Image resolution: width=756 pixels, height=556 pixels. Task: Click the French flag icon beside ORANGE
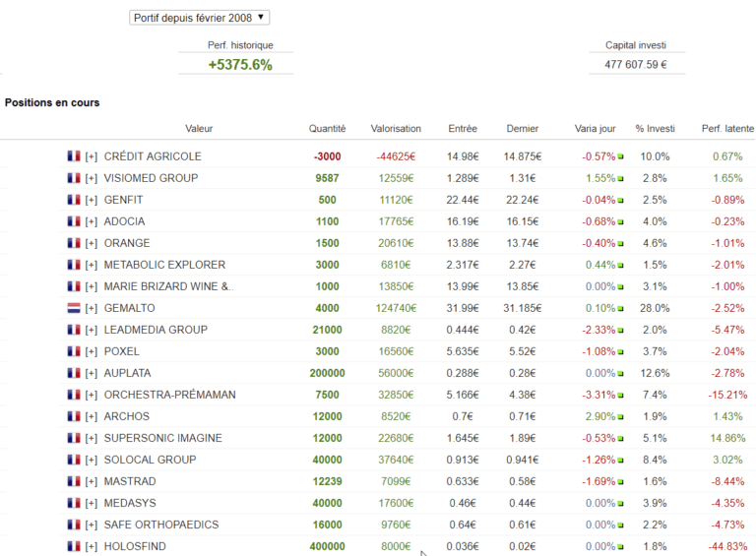(73, 243)
